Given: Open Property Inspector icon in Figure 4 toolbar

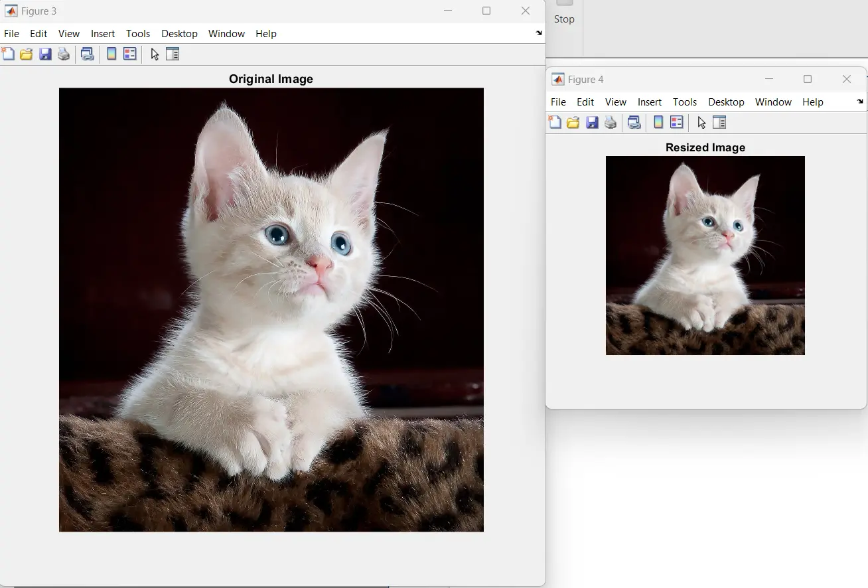Looking at the screenshot, I should [719, 123].
